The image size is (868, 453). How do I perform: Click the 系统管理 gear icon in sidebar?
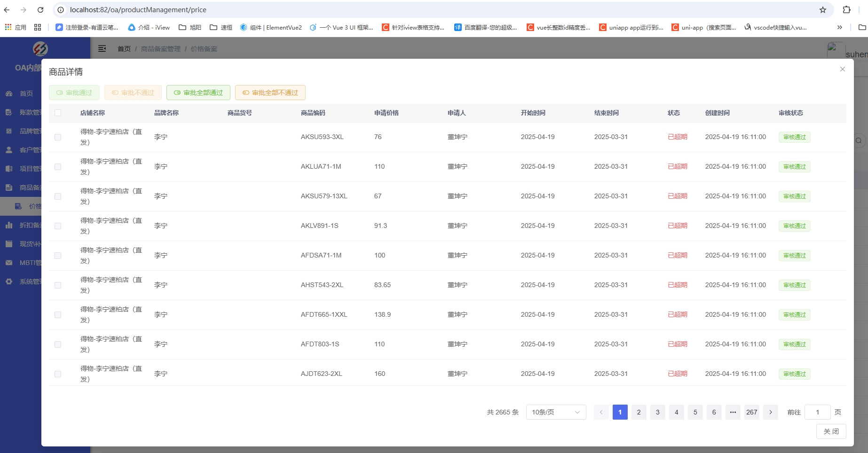tap(9, 281)
